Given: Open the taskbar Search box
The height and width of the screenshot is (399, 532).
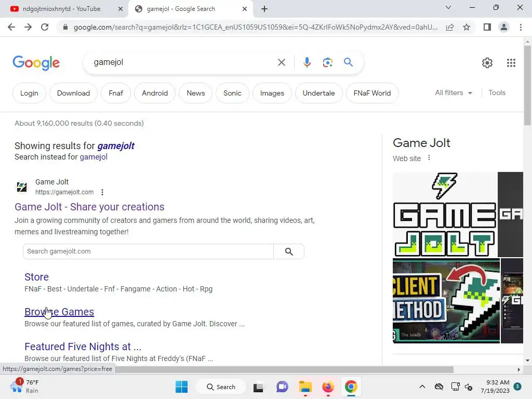Looking at the screenshot, I should pyautogui.click(x=221, y=387).
